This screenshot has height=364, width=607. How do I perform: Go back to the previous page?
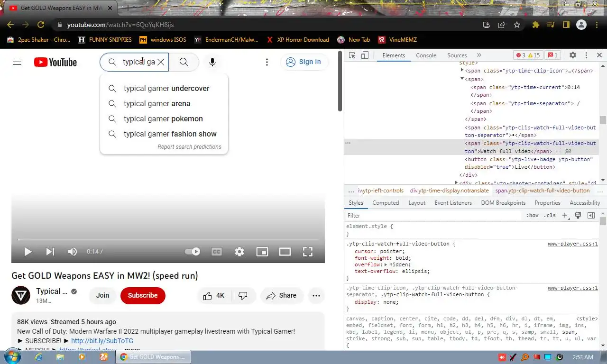[x=10, y=25]
